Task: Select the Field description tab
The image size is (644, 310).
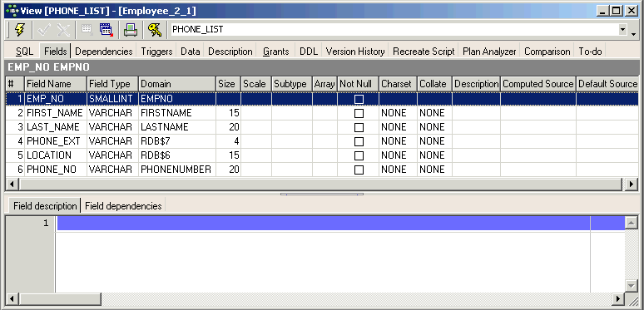Action: (45, 205)
